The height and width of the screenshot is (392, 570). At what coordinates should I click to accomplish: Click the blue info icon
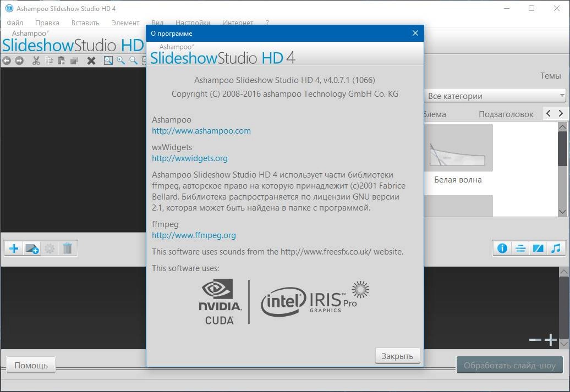tap(502, 249)
